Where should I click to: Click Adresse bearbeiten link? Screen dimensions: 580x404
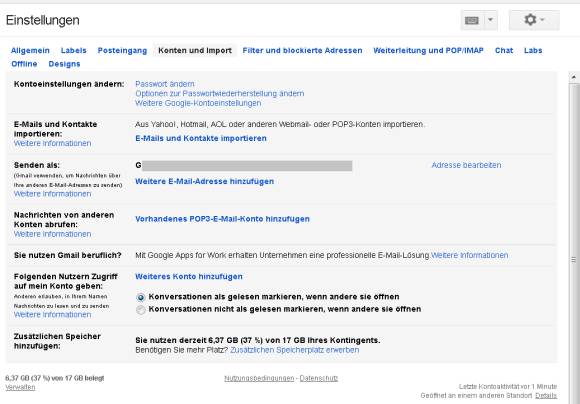(x=466, y=165)
